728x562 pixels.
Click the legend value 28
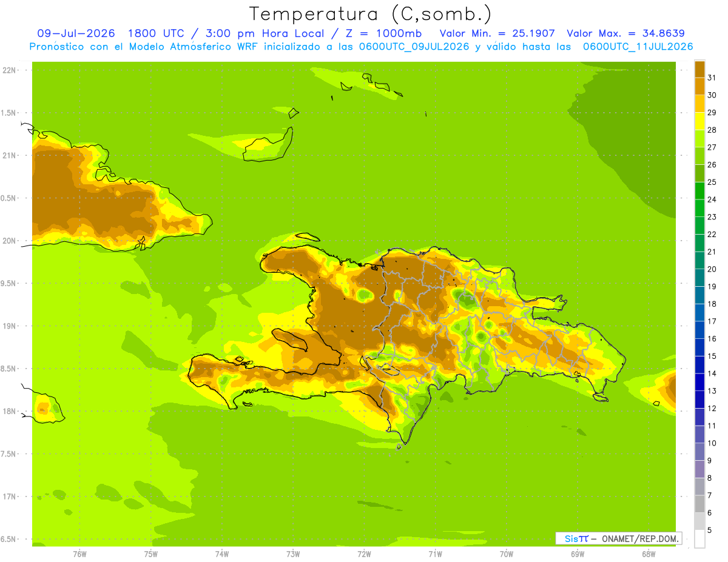[x=712, y=130]
